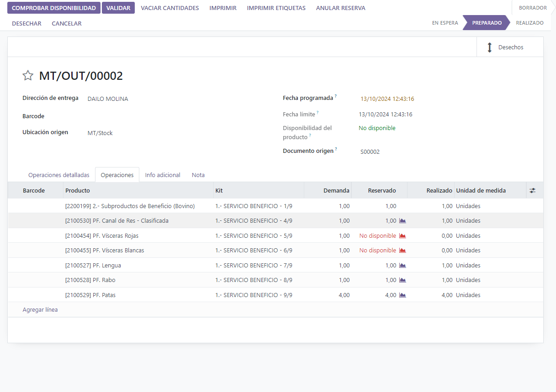
Task: Click No disponible reserved text for Vísceras Blancas
Action: click(x=378, y=251)
